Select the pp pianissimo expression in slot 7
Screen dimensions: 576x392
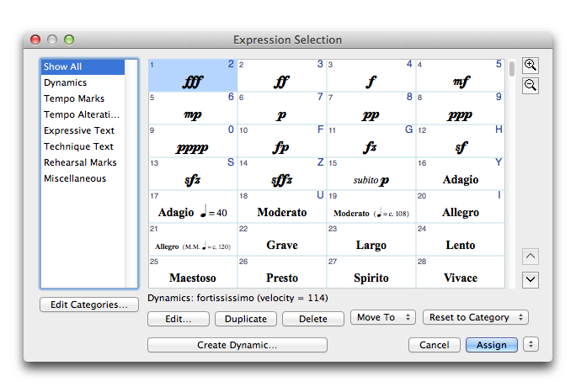click(371, 109)
